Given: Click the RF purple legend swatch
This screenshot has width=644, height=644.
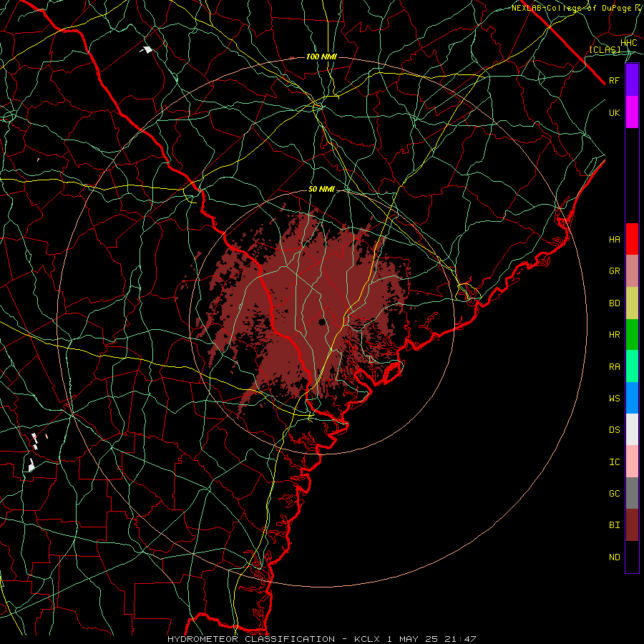Looking at the screenshot, I should point(632,80).
